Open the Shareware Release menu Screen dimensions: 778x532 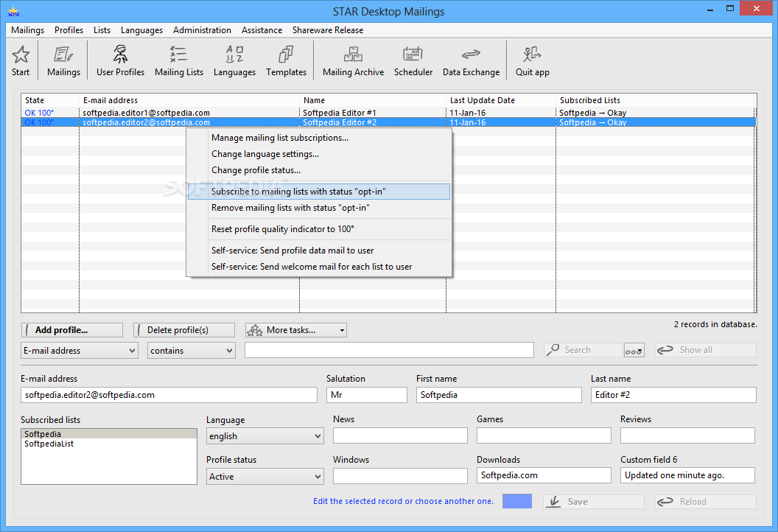pyautogui.click(x=327, y=30)
